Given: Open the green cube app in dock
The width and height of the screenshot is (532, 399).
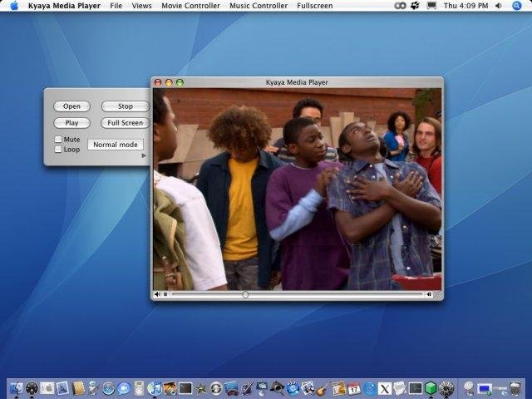Looking at the screenshot, I should coord(431,388).
